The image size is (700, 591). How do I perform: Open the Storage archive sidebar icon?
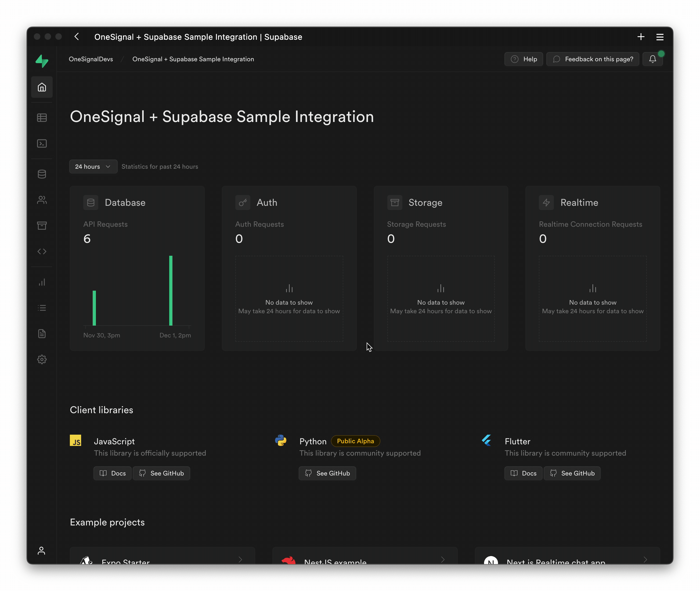pyautogui.click(x=42, y=225)
